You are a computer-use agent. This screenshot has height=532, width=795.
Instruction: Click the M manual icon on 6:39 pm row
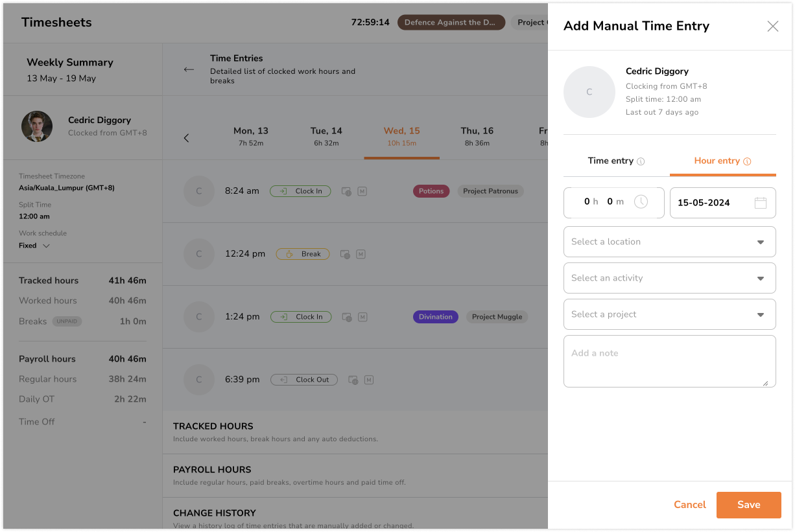pyautogui.click(x=369, y=380)
